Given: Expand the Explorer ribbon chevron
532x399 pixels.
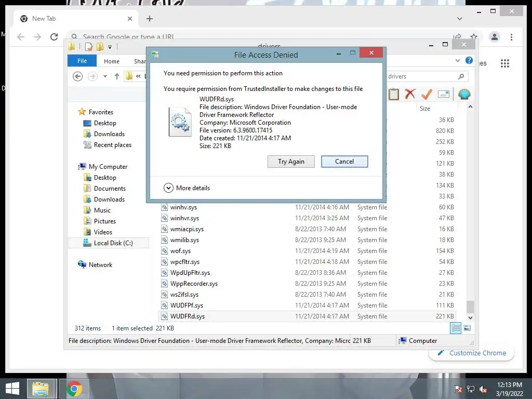Looking at the screenshot, I should (x=457, y=60).
